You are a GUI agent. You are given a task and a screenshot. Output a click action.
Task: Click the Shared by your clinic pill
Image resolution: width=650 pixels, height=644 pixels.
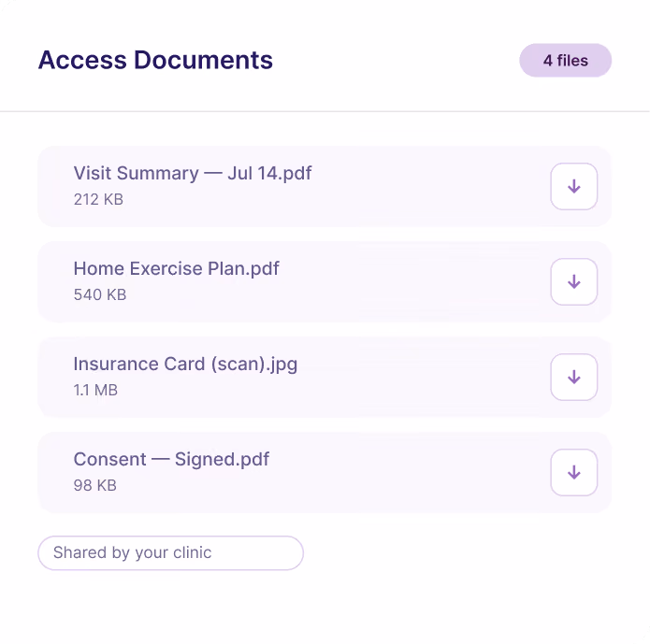click(x=171, y=552)
